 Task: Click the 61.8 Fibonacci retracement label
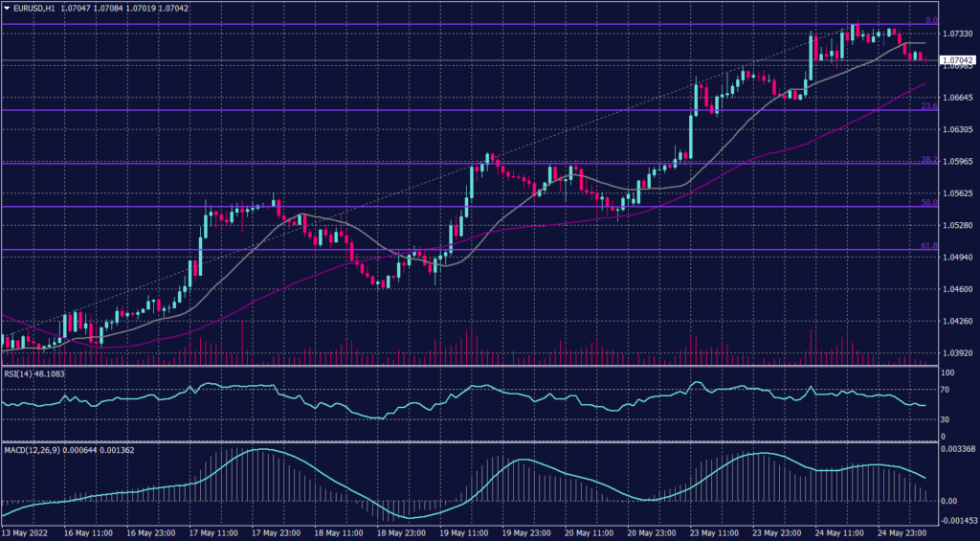[x=928, y=246]
